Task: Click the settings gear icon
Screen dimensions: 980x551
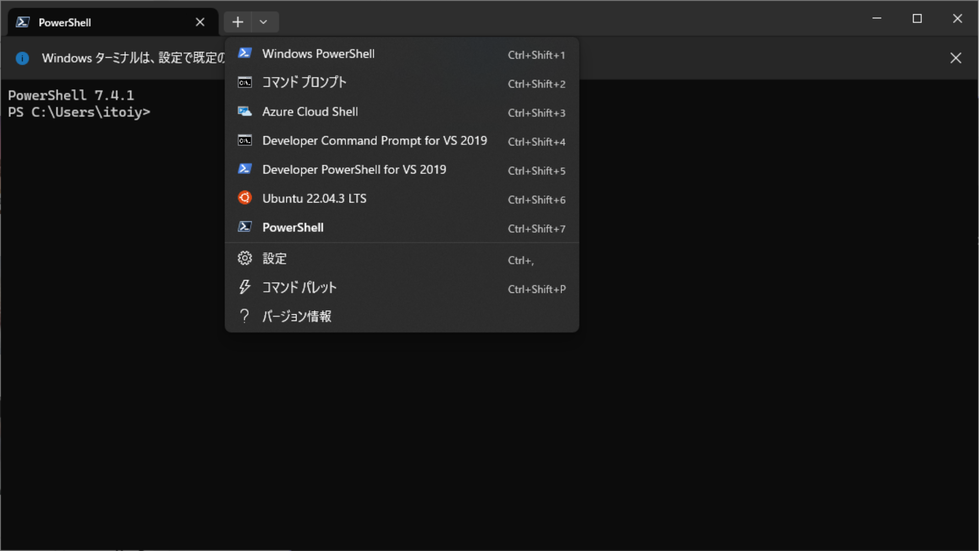Action: [x=245, y=258]
